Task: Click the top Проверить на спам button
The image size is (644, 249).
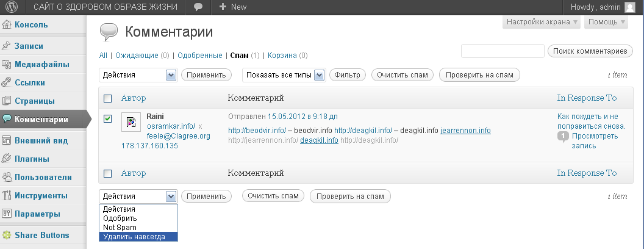Action: [480, 75]
